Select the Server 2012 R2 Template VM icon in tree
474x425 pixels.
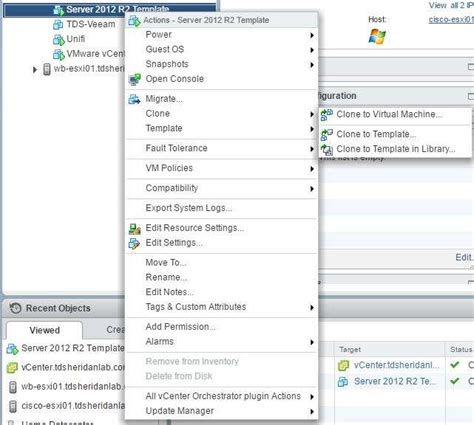tap(59, 10)
